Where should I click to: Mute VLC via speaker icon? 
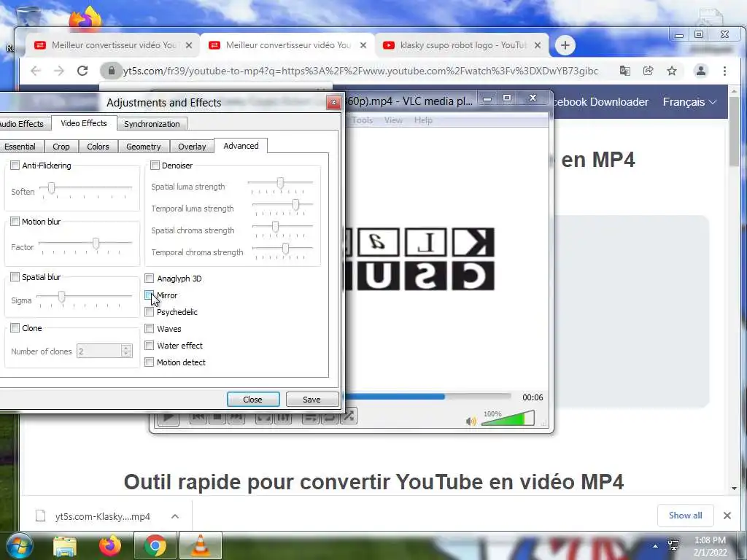[471, 421]
